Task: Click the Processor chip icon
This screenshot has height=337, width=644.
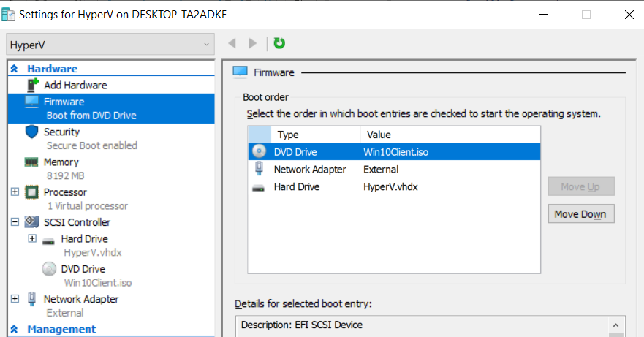Action: click(x=31, y=192)
